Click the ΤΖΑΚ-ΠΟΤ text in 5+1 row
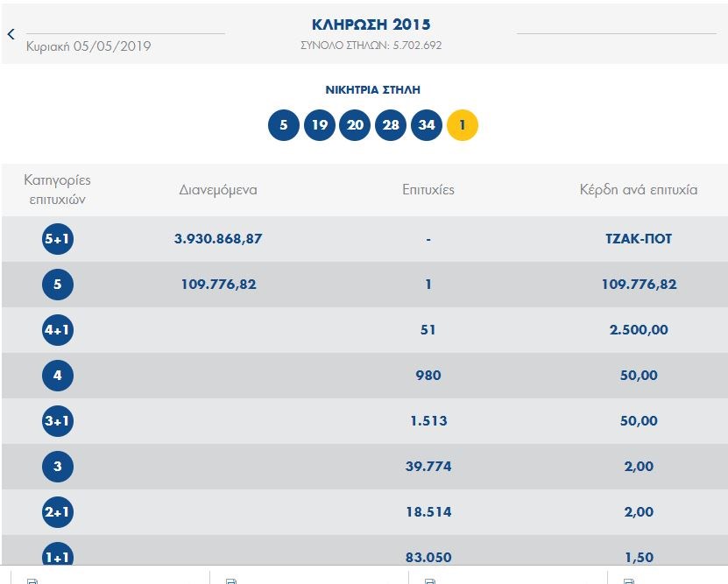The image size is (728, 584). [639, 239]
